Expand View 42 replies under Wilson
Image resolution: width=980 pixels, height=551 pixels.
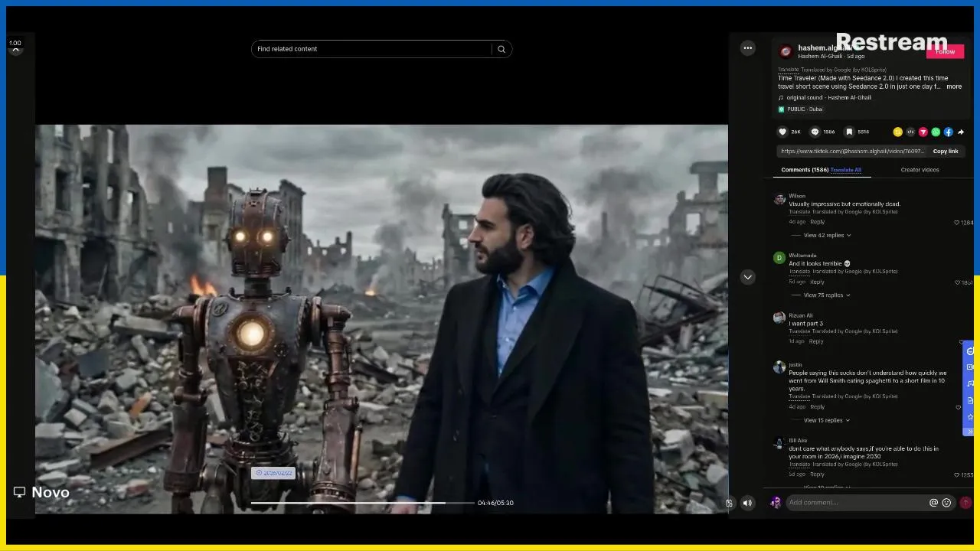coord(827,235)
